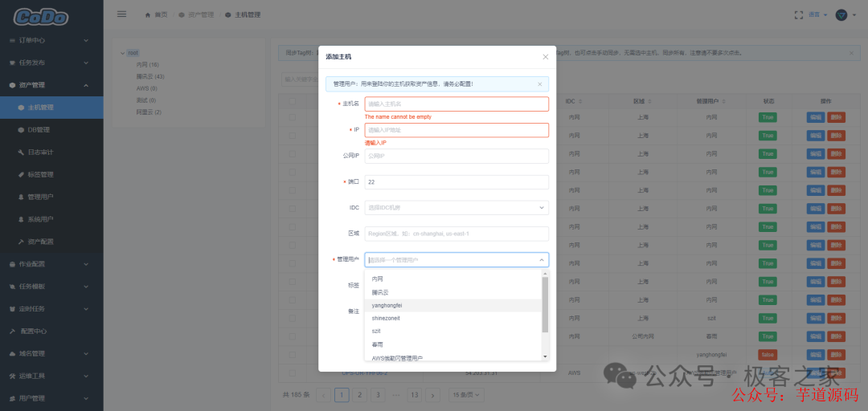Open 管理用户 in the sidebar

51,197
